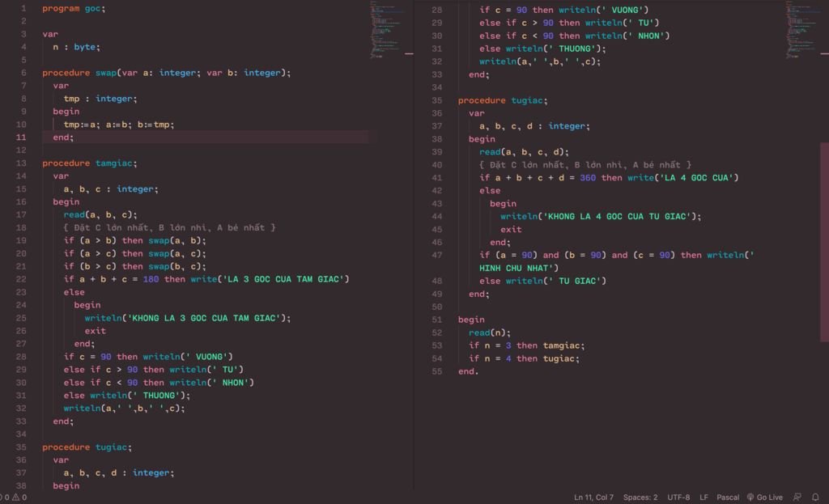Click 'if n = 4 then tugiac;'

tap(524, 358)
